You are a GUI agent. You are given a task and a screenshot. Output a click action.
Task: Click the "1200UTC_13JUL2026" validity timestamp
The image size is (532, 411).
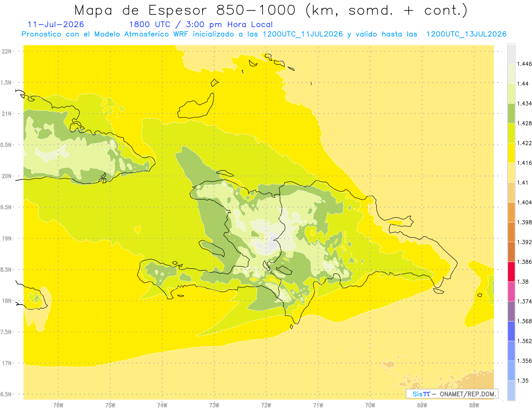(466, 34)
